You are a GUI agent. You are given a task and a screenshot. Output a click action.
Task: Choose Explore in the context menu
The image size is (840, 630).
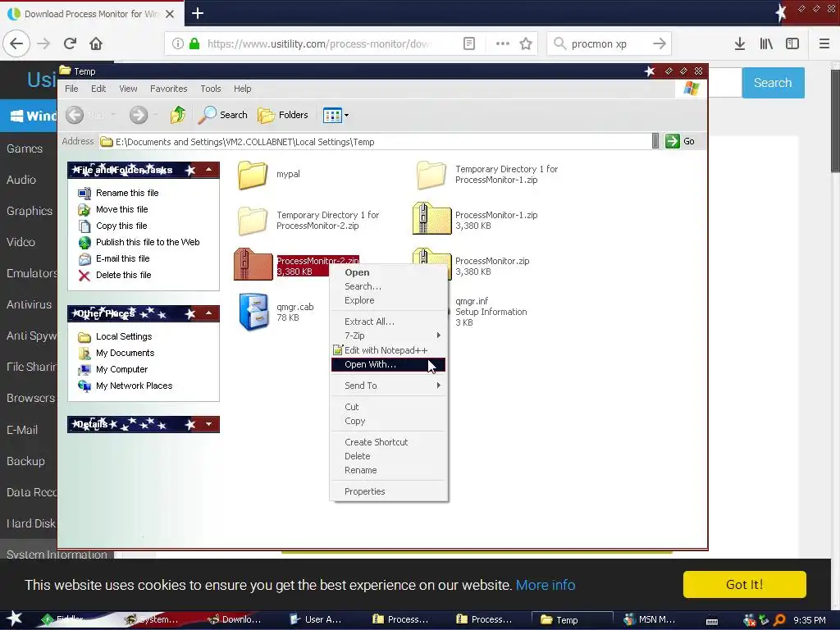pyautogui.click(x=389, y=300)
